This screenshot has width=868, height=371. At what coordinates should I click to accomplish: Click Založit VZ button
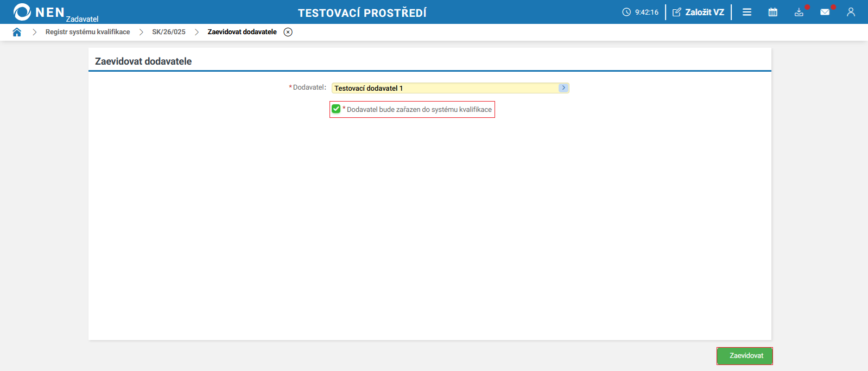coord(698,12)
